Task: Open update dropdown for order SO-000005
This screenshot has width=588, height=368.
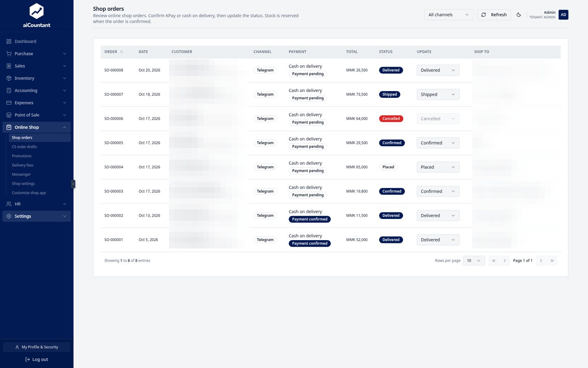Action: coord(438,143)
